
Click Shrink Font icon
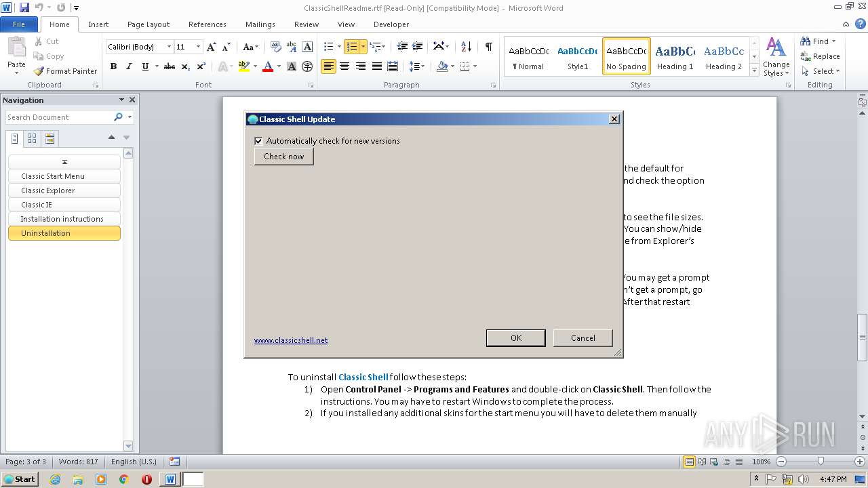[227, 47]
